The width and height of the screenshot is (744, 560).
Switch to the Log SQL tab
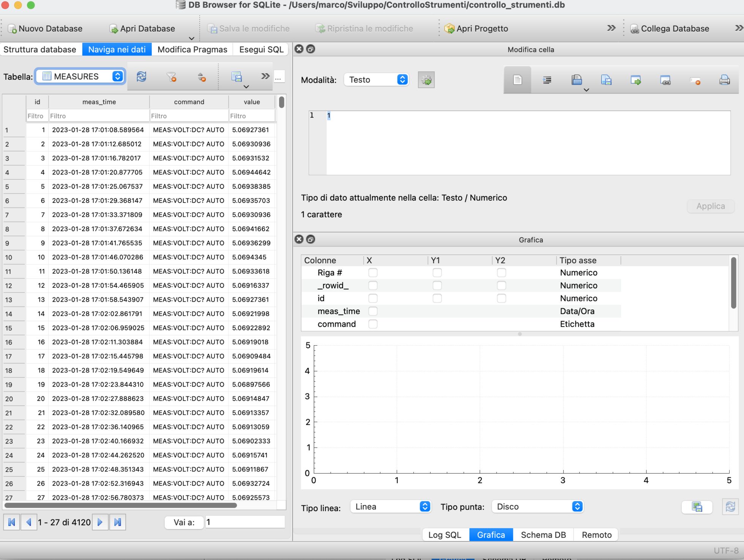[x=445, y=535]
